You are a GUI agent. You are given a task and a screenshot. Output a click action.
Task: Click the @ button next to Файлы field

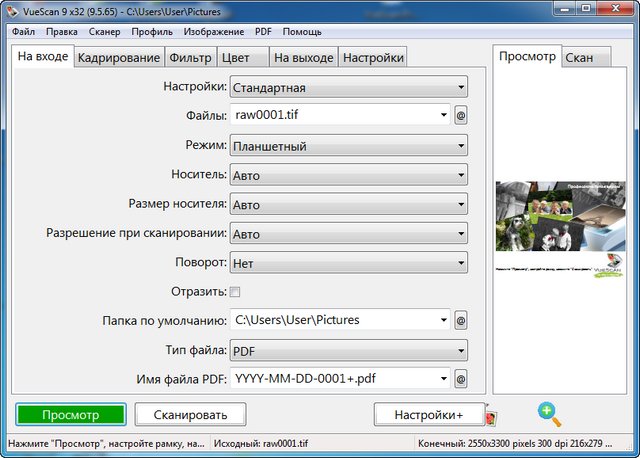pos(461,116)
